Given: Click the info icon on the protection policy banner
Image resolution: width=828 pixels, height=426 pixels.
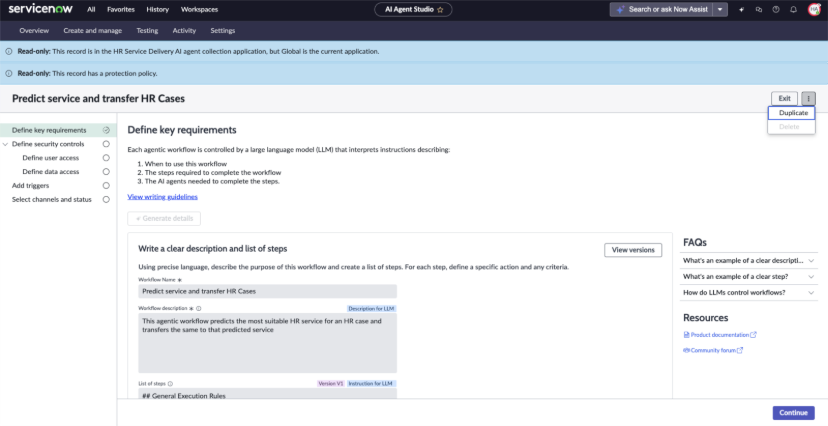Looking at the screenshot, I should click(8, 73).
